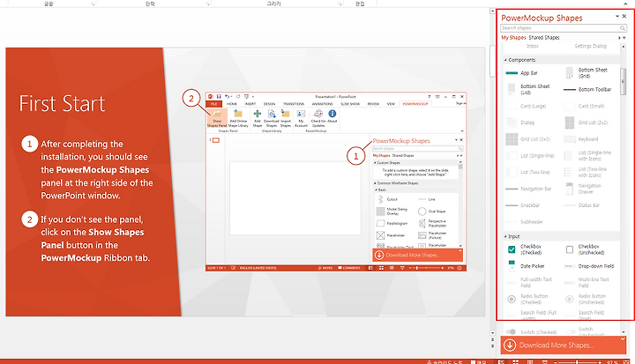Click the zoom slider in status bar

577,362
